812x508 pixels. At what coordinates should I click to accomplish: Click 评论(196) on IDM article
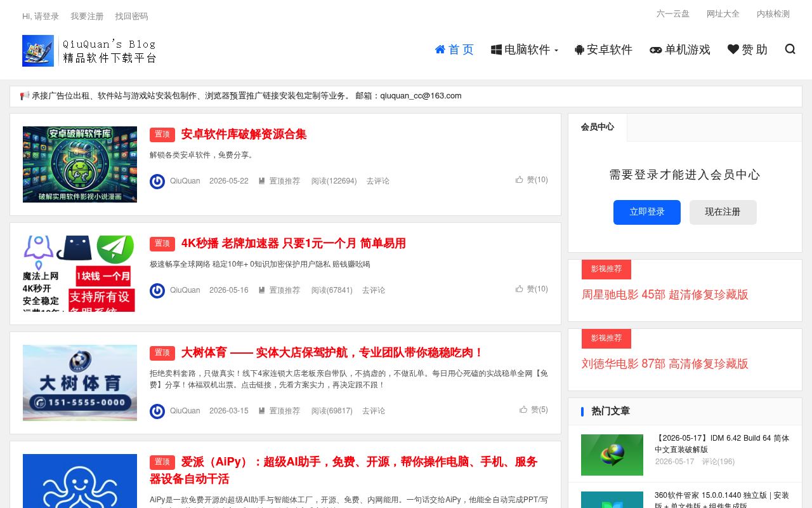(718, 462)
